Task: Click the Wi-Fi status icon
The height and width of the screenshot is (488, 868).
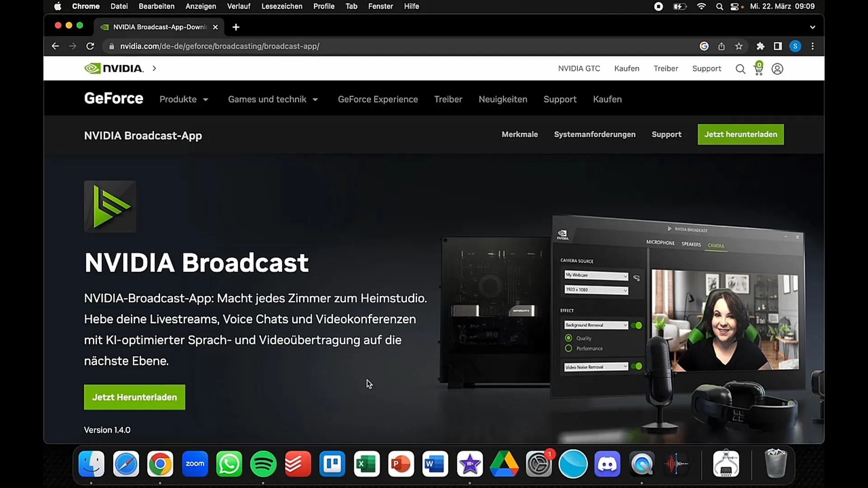Action: [701, 6]
